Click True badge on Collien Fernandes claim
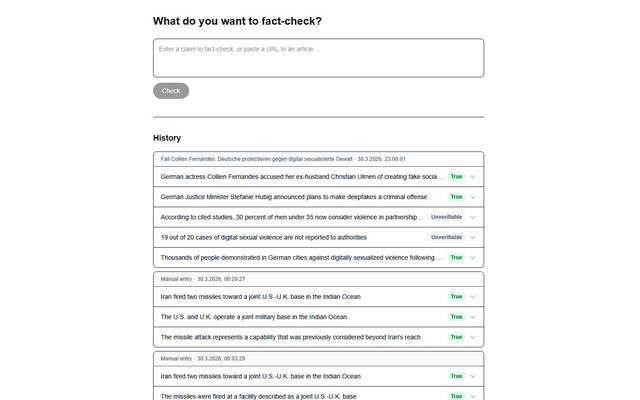The width and height of the screenshot is (640, 400). (456, 177)
